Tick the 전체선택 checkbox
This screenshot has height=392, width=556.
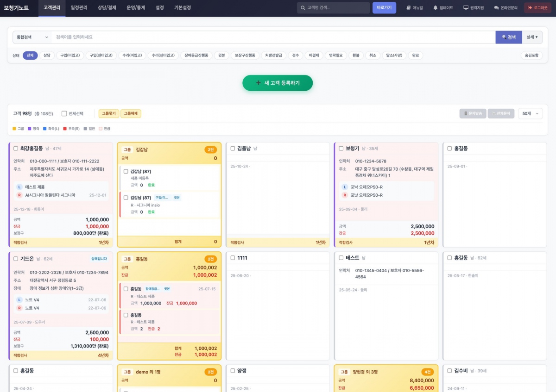(64, 113)
